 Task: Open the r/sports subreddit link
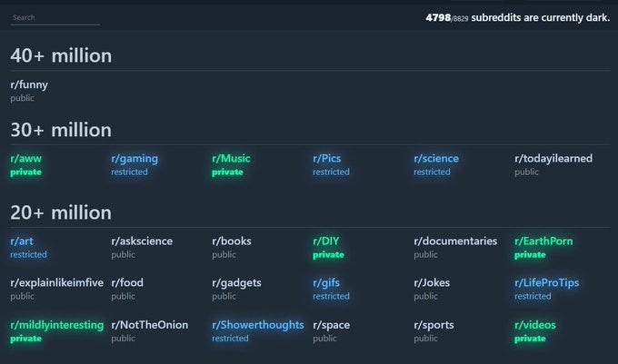pos(434,325)
